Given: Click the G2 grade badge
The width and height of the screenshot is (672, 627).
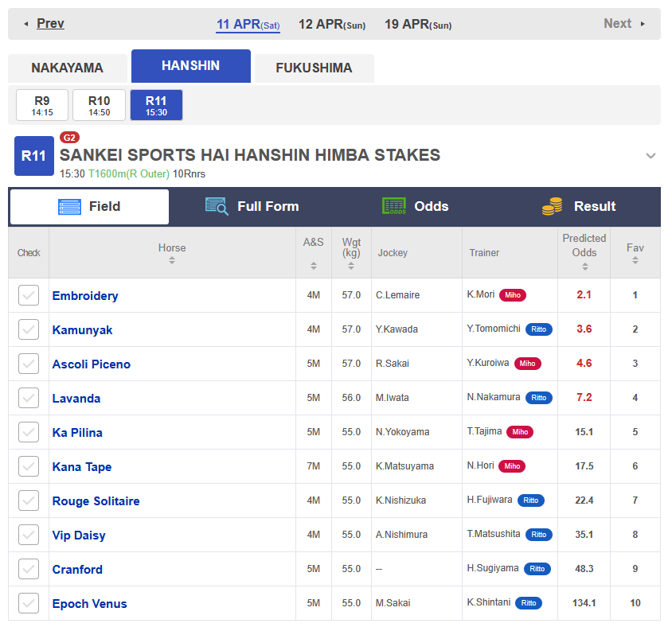Looking at the screenshot, I should pos(69,138).
